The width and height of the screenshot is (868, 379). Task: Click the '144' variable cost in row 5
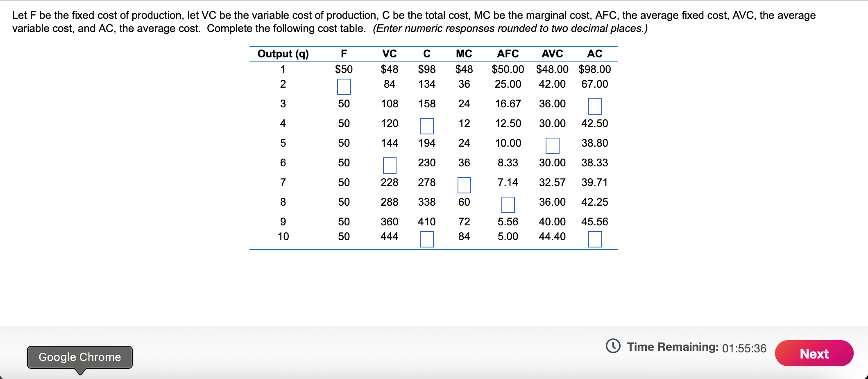tap(390, 143)
